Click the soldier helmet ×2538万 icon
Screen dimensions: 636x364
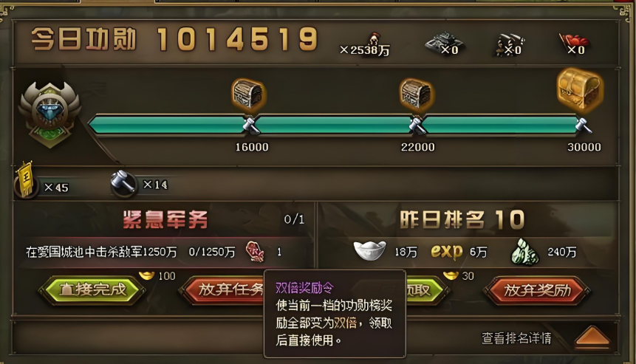click(x=374, y=41)
